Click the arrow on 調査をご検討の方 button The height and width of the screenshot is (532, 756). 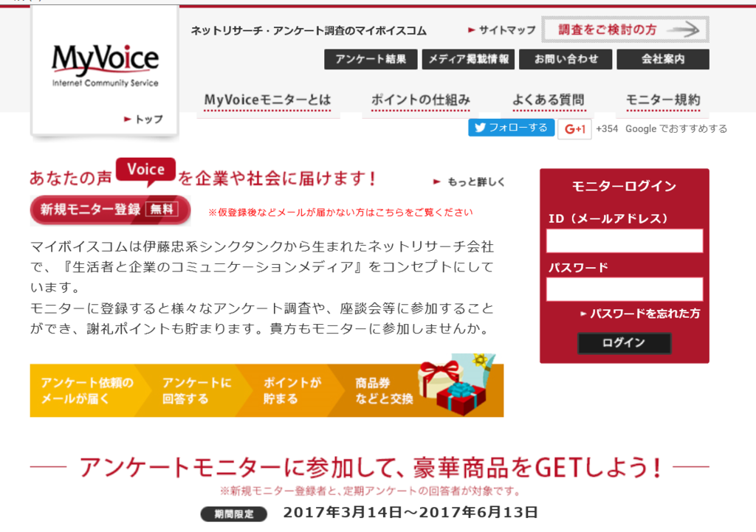pos(684,30)
